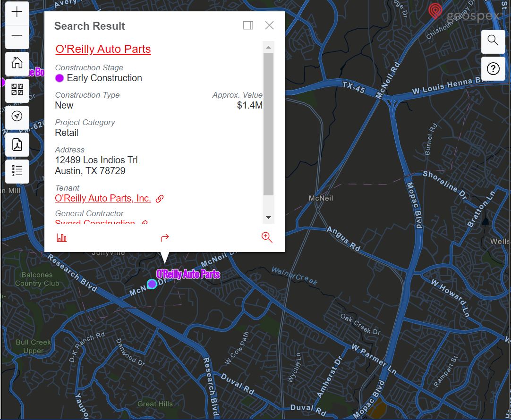511x420 pixels.
Task: Click the Bratton Ln road label
Action: click(x=481, y=209)
